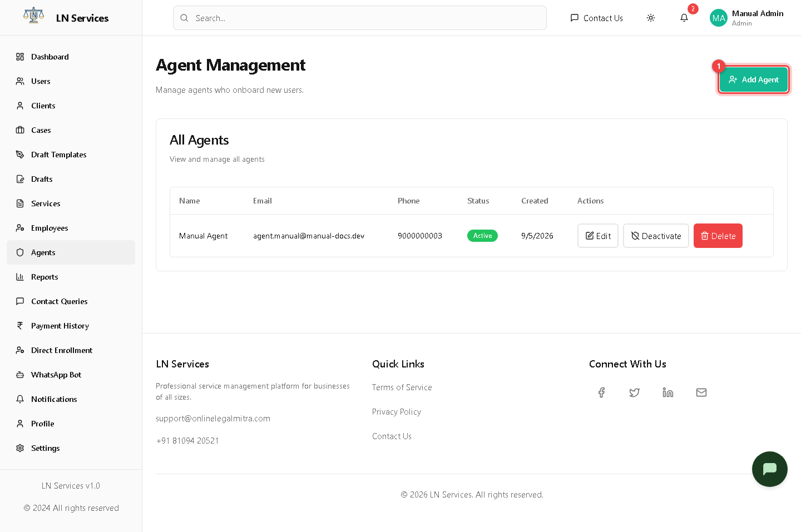Go to Direct Enrollment in sidebar

(71, 350)
